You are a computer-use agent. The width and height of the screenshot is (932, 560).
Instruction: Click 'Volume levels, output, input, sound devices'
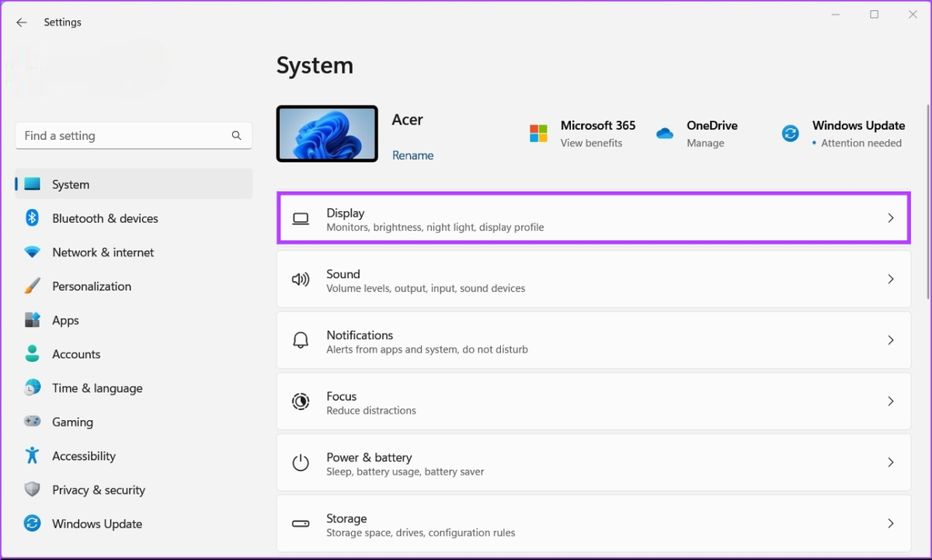tap(426, 288)
